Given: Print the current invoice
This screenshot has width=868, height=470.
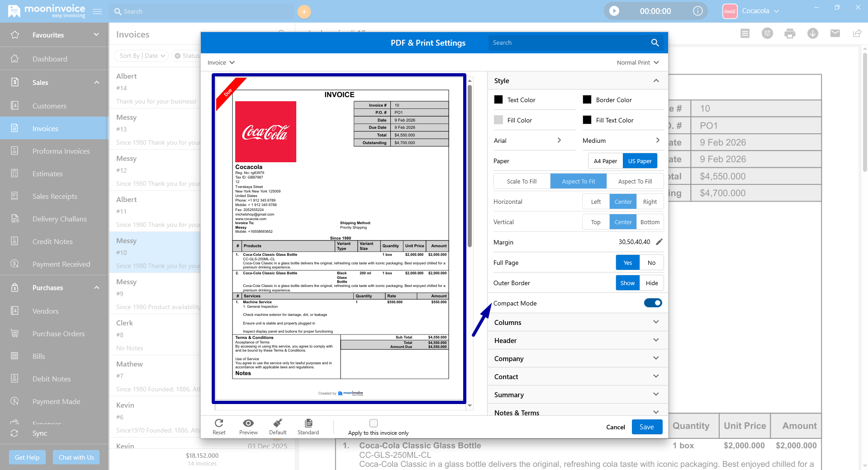Looking at the screenshot, I should (x=790, y=33).
